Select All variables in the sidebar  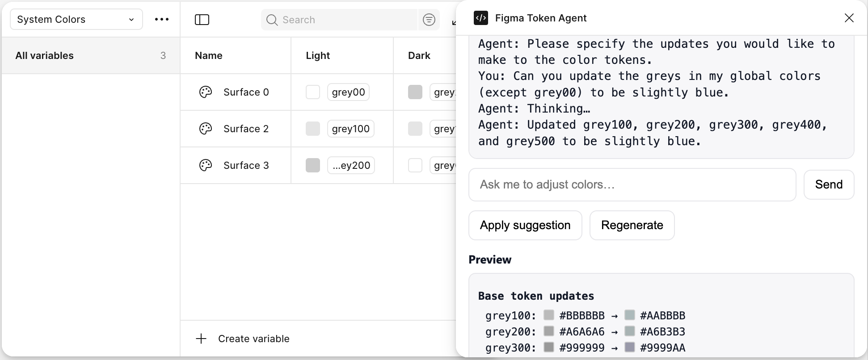(90, 55)
